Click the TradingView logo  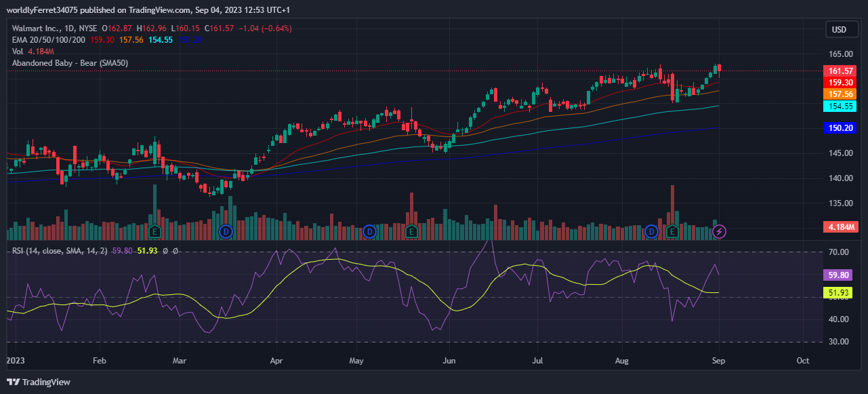click(x=39, y=382)
